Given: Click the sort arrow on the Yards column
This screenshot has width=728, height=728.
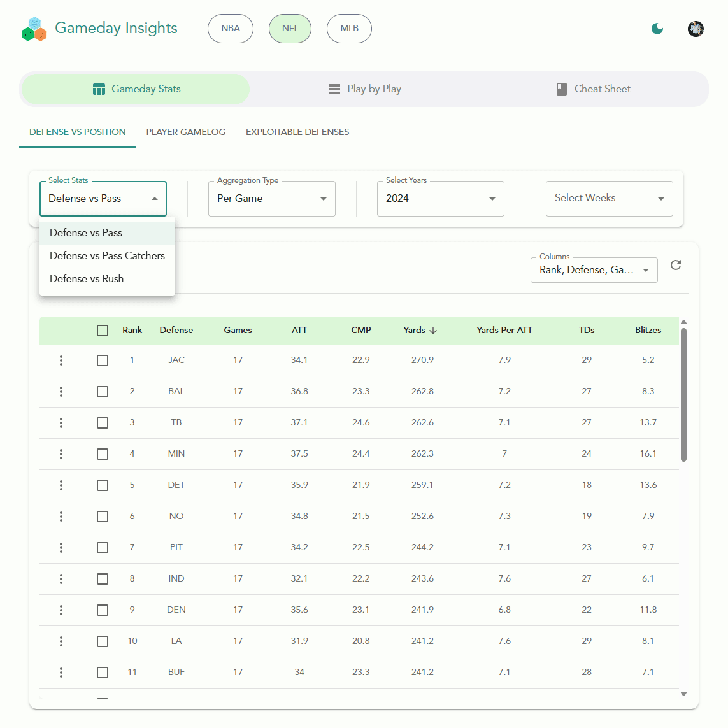Looking at the screenshot, I should point(433,330).
